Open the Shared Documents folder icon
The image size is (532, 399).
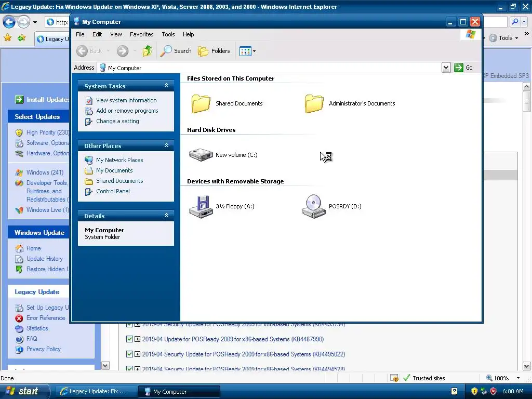201,103
